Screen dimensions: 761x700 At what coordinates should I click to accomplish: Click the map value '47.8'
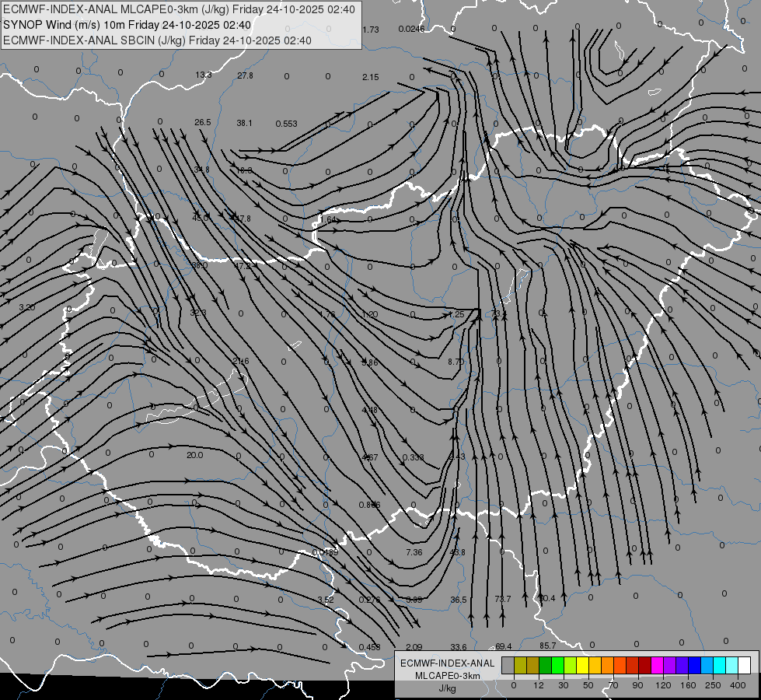tap(243, 219)
